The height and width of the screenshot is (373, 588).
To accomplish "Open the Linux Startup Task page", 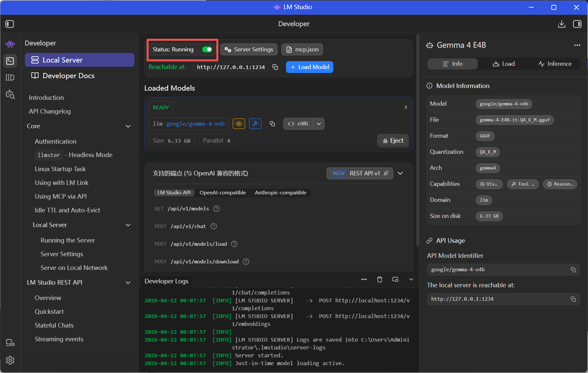I will point(60,169).
